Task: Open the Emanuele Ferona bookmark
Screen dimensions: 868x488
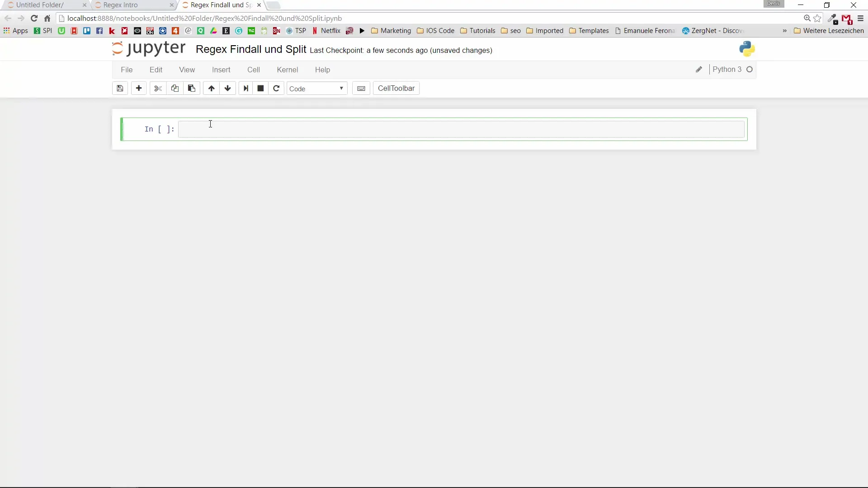Action: tap(645, 31)
